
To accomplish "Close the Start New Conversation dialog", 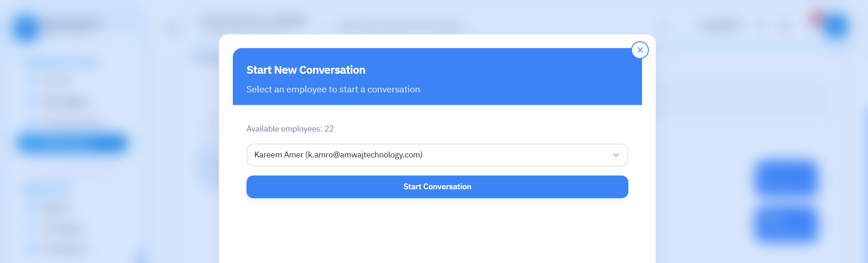I will 640,50.
